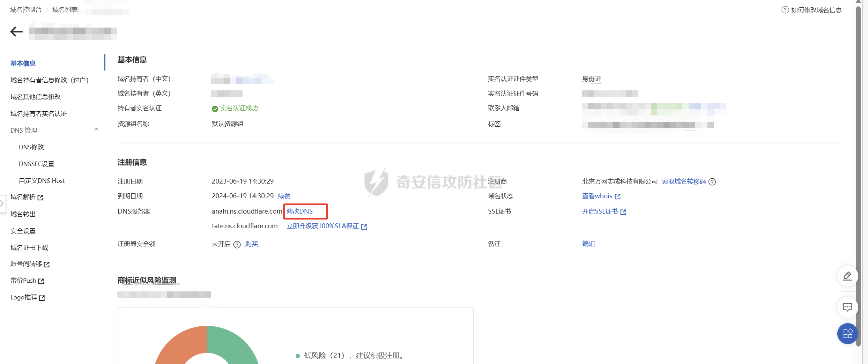Click registration date 2023-06-19 14:30:29
Image resolution: width=868 pixels, height=364 pixels.
[243, 181]
